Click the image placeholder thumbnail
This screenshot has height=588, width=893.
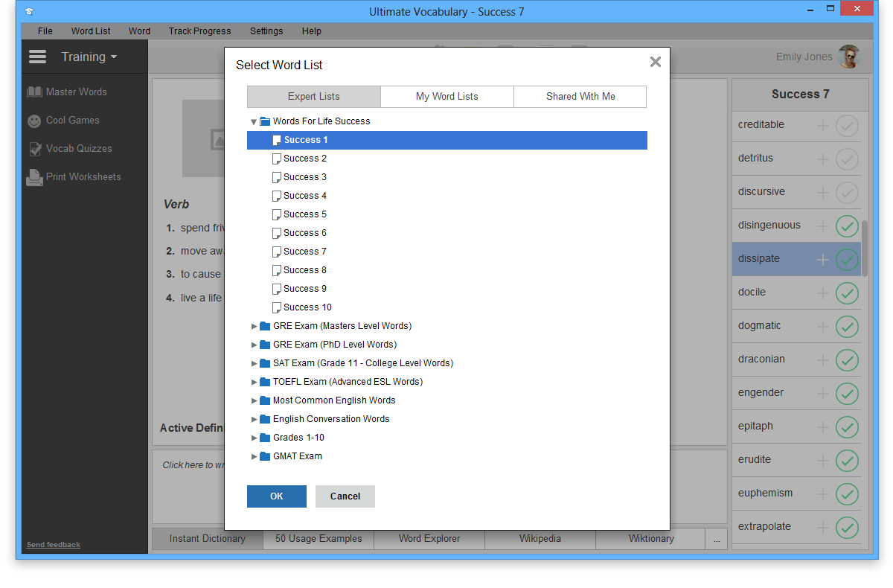[202, 138]
